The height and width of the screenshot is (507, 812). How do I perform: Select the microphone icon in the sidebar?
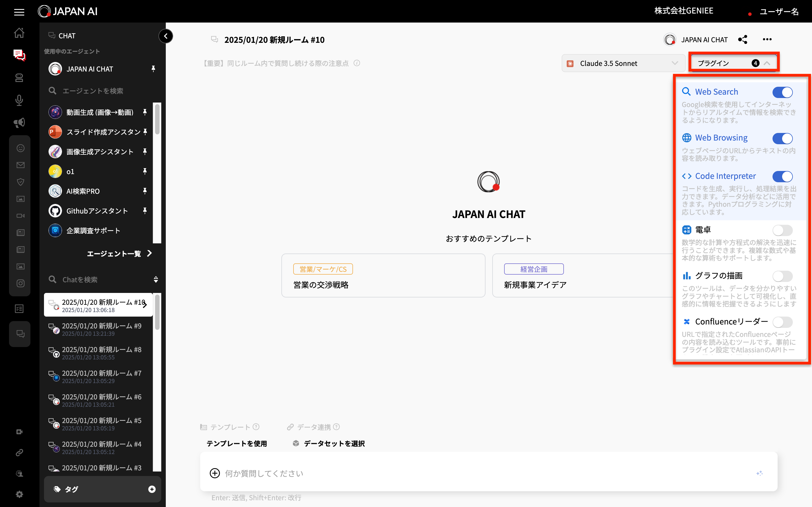point(19,100)
